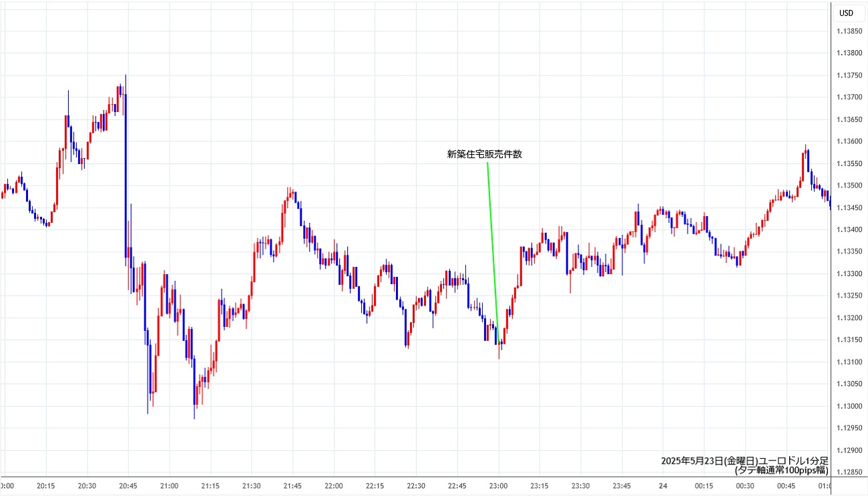This screenshot has width=868, height=497.
Task: Click the 1.13800 price axis label
Action: coord(849,53)
